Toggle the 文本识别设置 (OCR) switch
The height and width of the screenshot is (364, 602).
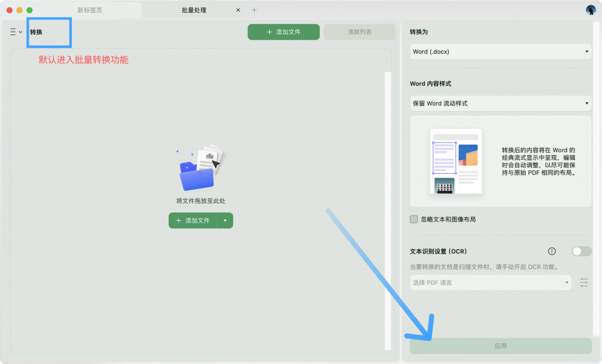point(581,251)
